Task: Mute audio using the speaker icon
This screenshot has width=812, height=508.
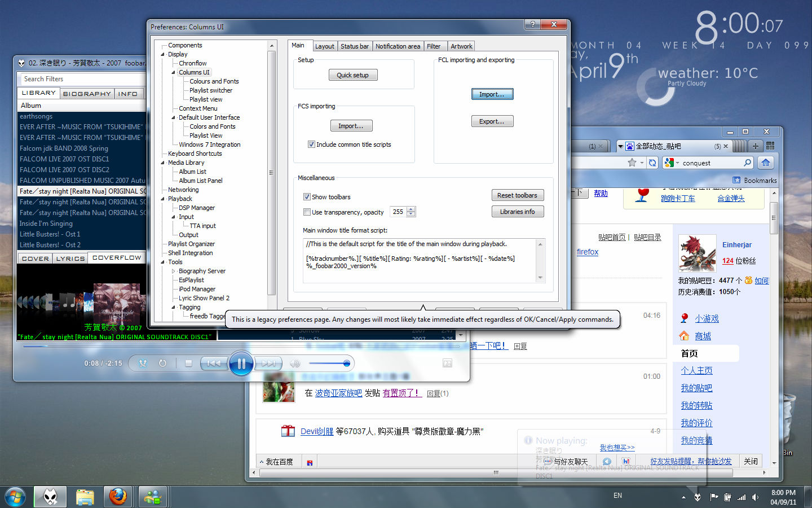Action: [295, 364]
